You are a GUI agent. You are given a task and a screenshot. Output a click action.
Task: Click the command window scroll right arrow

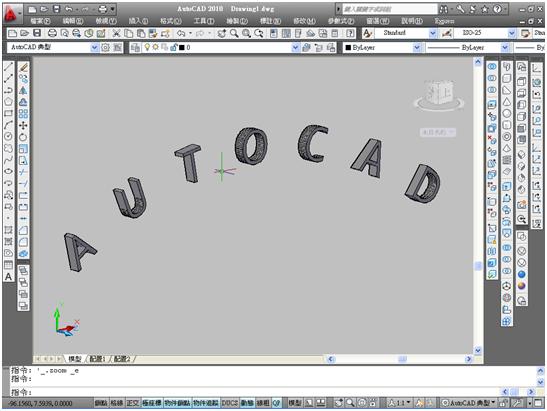tap(531, 392)
